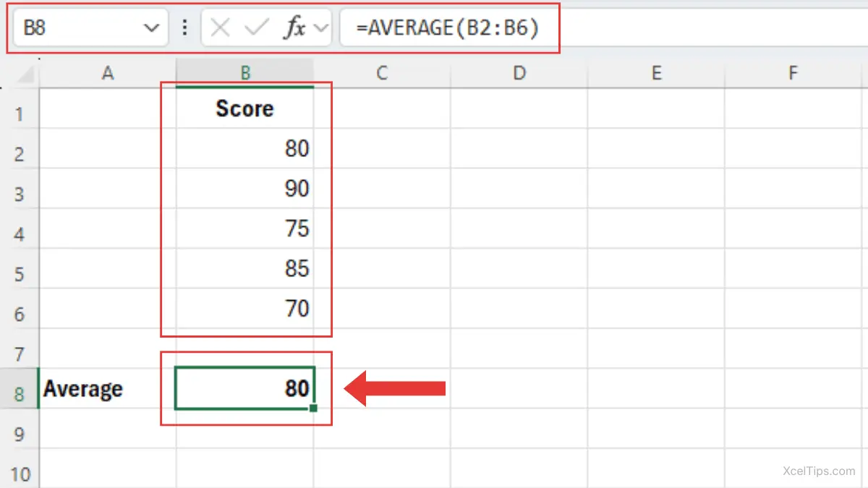Viewport: 868px width, 488px height.
Task: Click inside the formula bar showing =AVERAGE(B2:B6)
Action: pyautogui.click(x=448, y=27)
